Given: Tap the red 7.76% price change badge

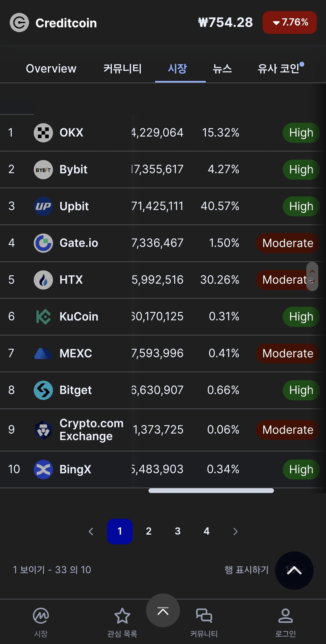Looking at the screenshot, I should click(290, 22).
